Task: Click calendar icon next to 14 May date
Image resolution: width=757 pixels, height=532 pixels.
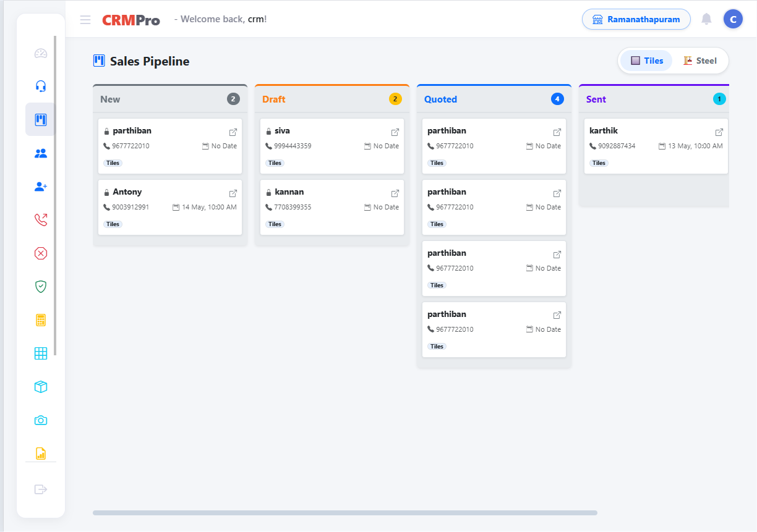Action: (176, 208)
